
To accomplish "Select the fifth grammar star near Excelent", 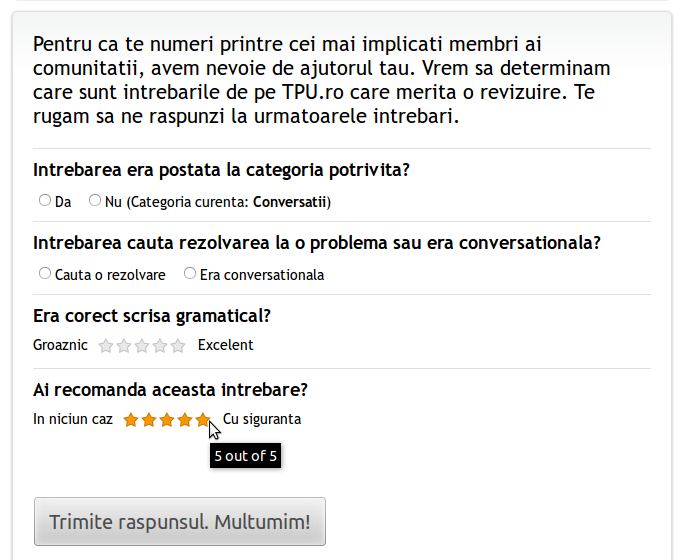I will pyautogui.click(x=178, y=346).
